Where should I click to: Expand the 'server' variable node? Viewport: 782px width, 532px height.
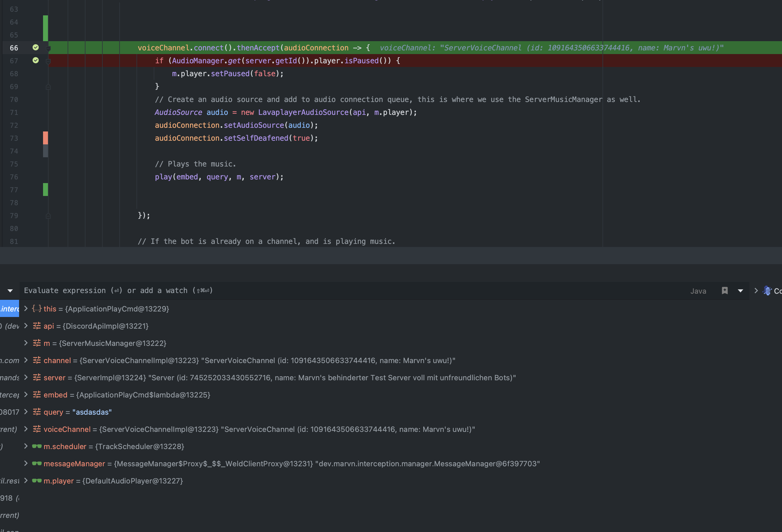point(26,377)
